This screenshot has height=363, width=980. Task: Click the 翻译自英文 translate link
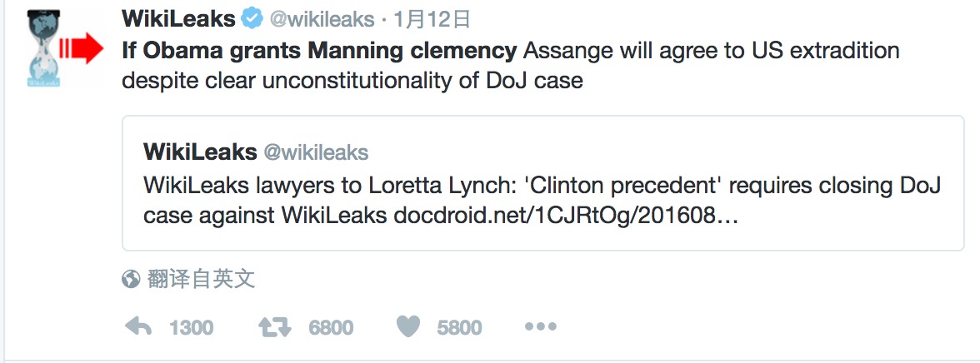(202, 279)
